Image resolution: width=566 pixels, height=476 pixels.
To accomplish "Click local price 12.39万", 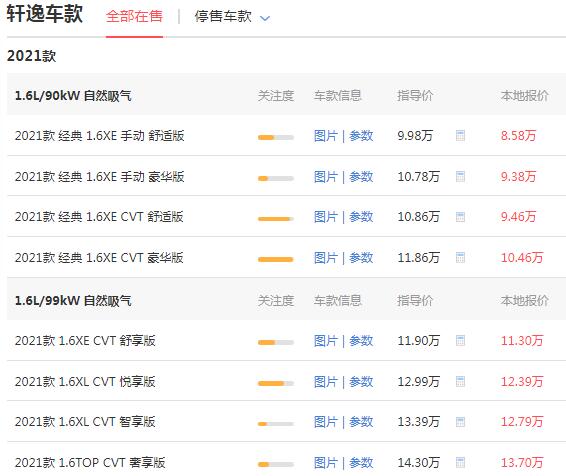I will [522, 381].
